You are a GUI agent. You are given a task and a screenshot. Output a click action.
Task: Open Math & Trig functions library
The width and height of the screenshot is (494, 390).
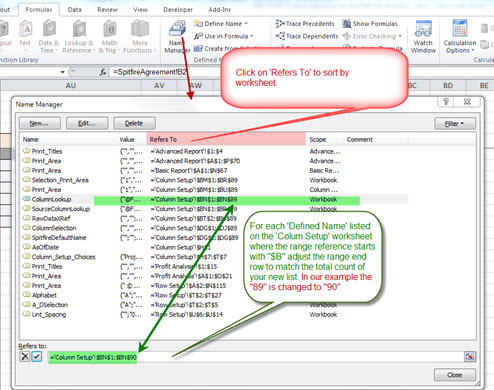click(109, 37)
